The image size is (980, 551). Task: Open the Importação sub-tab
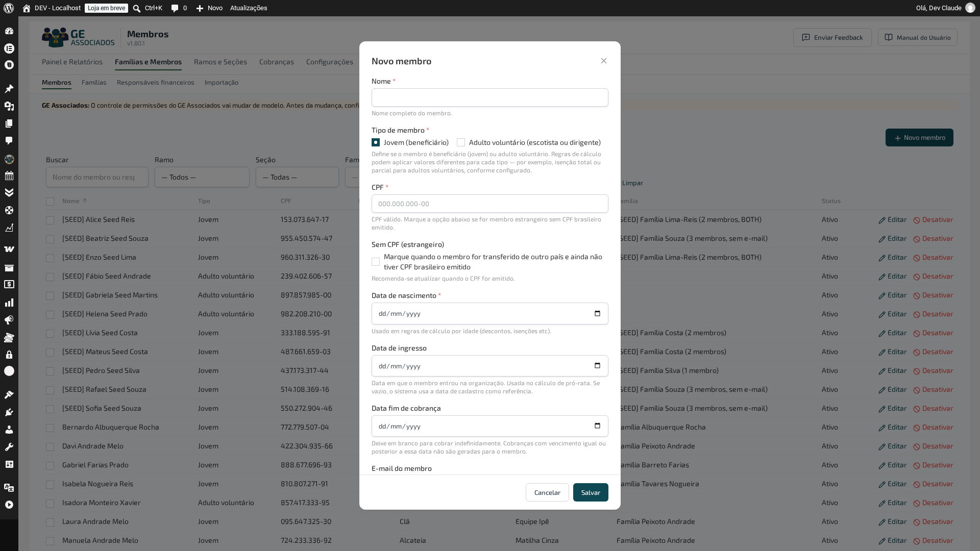[x=222, y=82]
